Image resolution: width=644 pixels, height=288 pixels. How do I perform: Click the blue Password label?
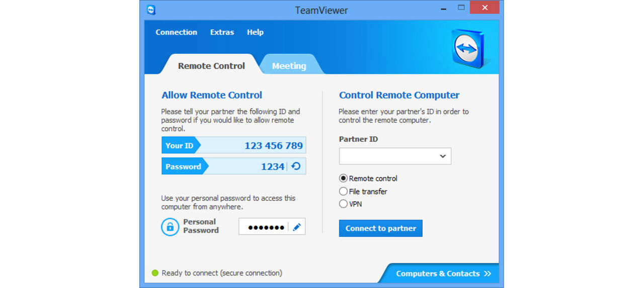(183, 166)
